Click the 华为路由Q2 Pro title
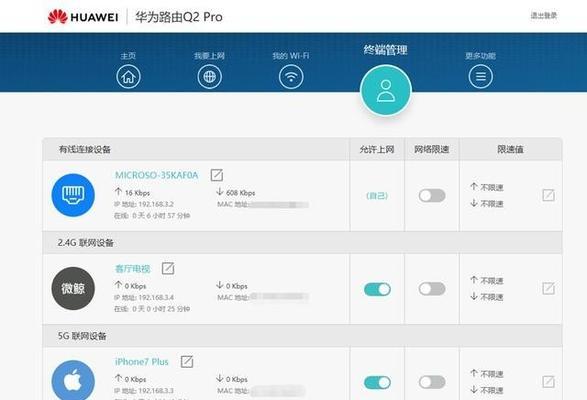587x400 pixels. 179,17
